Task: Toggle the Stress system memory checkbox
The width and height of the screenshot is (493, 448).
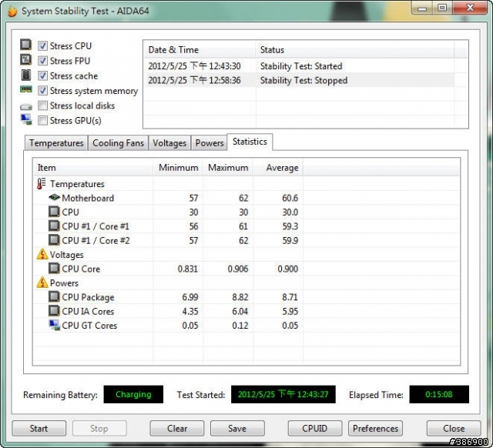Action: [43, 91]
